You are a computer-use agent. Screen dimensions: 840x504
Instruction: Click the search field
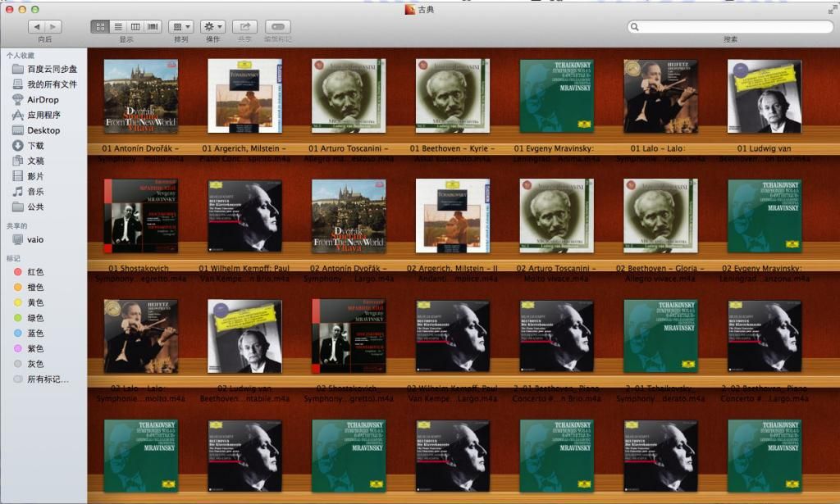point(730,27)
